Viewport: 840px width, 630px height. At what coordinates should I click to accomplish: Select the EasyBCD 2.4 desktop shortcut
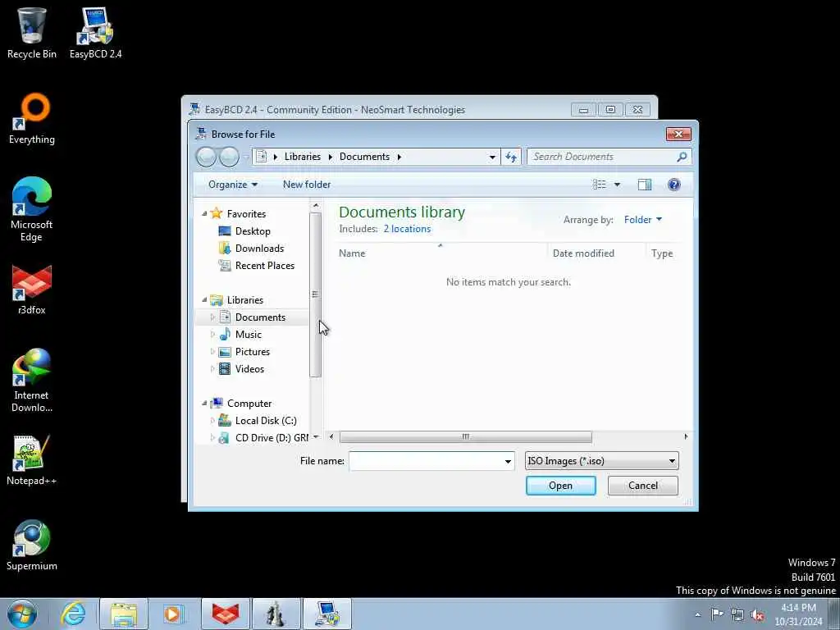(95, 33)
